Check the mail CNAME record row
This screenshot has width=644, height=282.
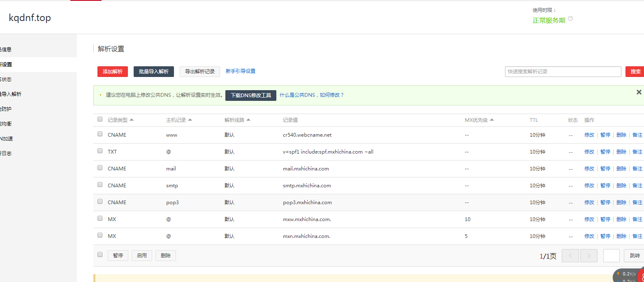click(100, 167)
